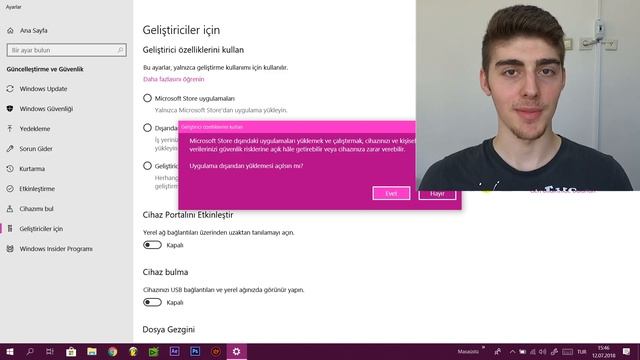Click the Masaüstü desktop toolbar label
The height and width of the screenshot is (360, 640).
coord(468,351)
